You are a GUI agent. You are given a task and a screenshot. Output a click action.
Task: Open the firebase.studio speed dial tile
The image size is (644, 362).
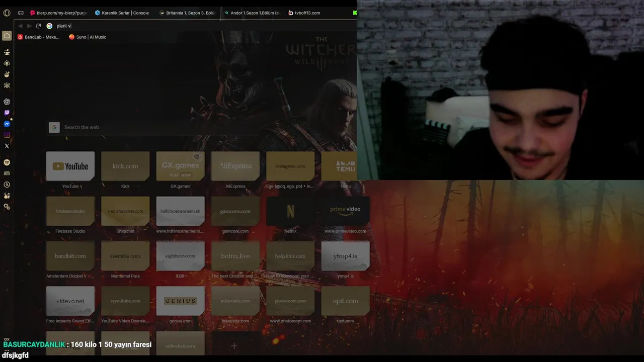[x=70, y=211]
